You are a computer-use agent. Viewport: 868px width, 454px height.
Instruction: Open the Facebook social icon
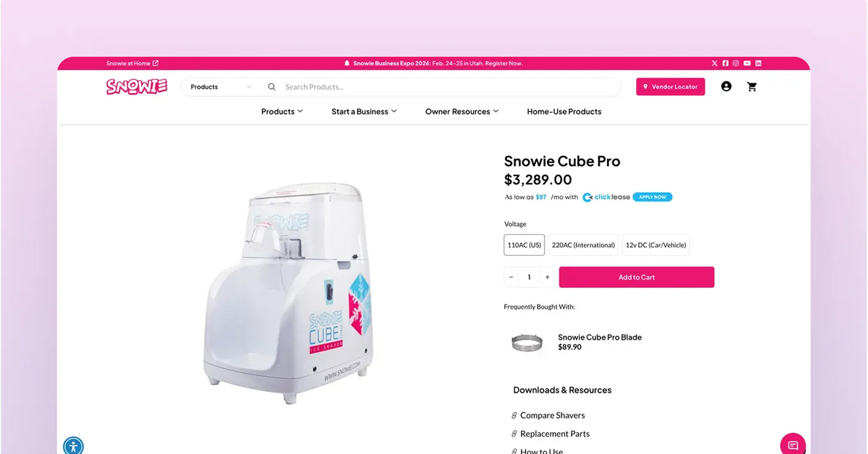725,63
